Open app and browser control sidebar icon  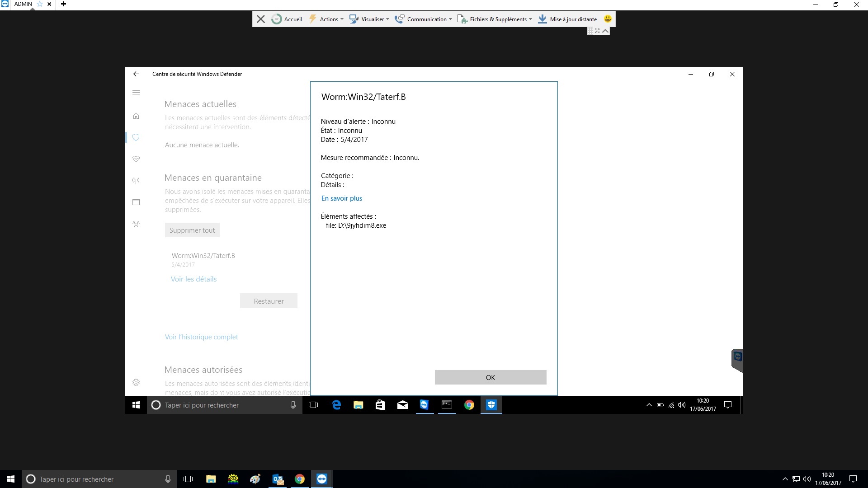(x=136, y=202)
